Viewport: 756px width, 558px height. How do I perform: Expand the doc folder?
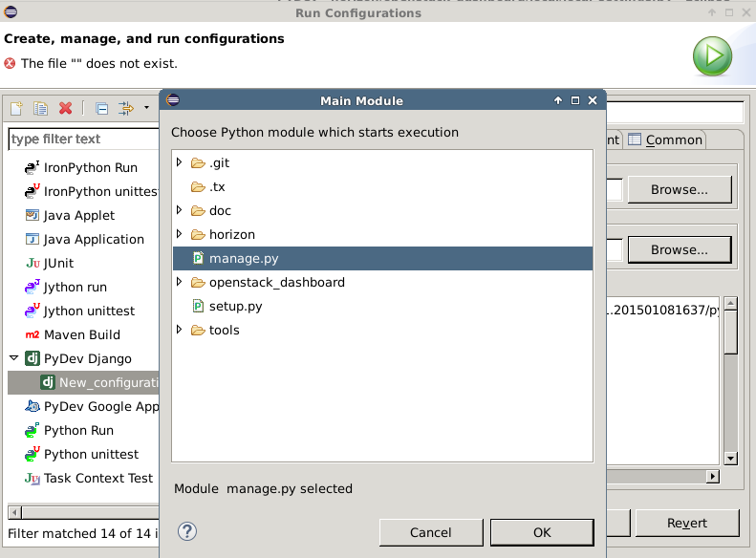(x=180, y=210)
